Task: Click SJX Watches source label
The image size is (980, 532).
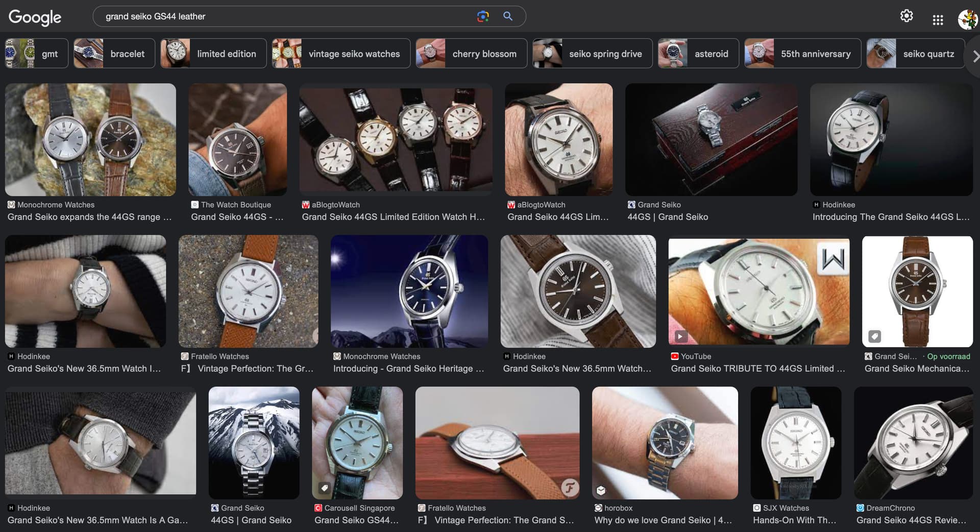Action: 786,508
